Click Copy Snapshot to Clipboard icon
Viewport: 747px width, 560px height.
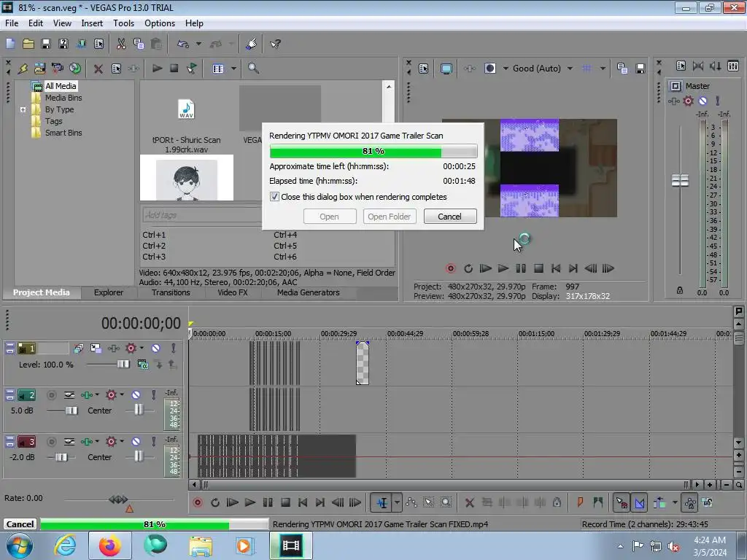pyautogui.click(x=622, y=69)
